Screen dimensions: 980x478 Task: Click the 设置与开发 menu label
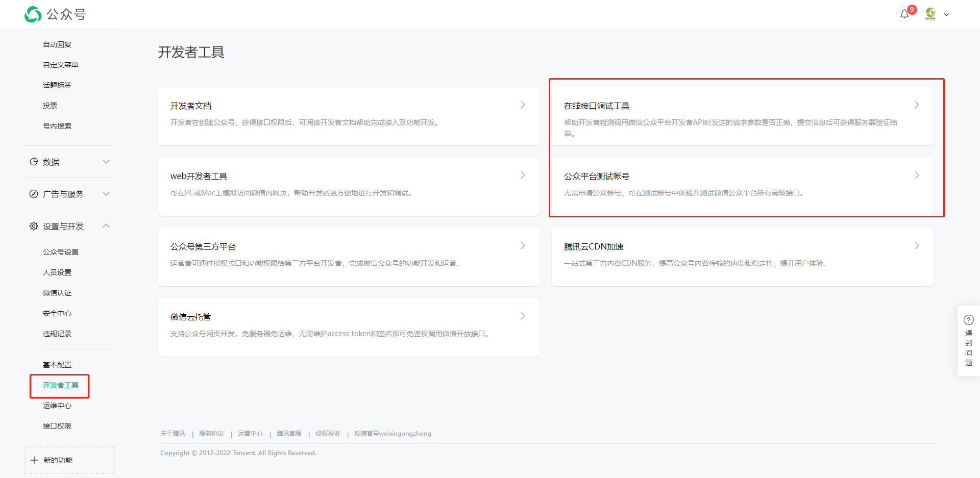[x=63, y=226]
